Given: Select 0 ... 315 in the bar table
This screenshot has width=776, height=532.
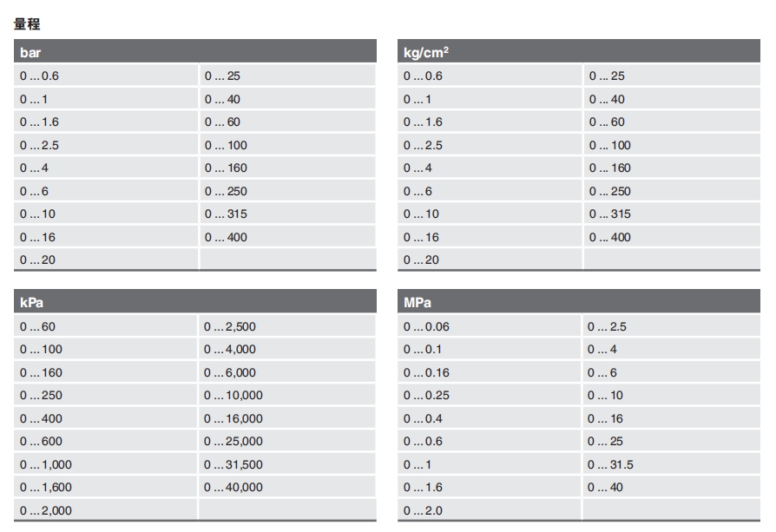Looking at the screenshot, I should point(226,213).
